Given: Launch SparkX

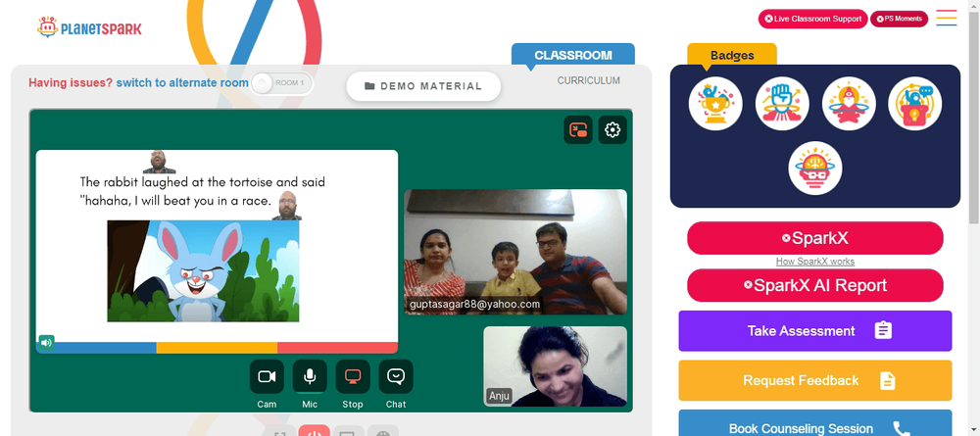Looking at the screenshot, I should tap(815, 238).
